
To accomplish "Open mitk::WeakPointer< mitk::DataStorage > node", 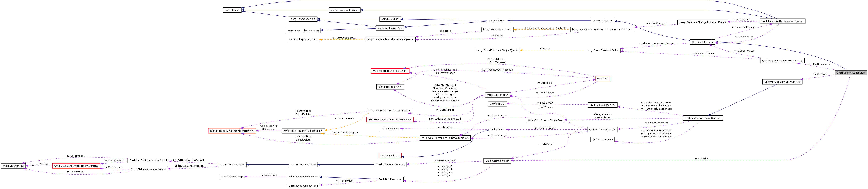I will pos(445,138).
